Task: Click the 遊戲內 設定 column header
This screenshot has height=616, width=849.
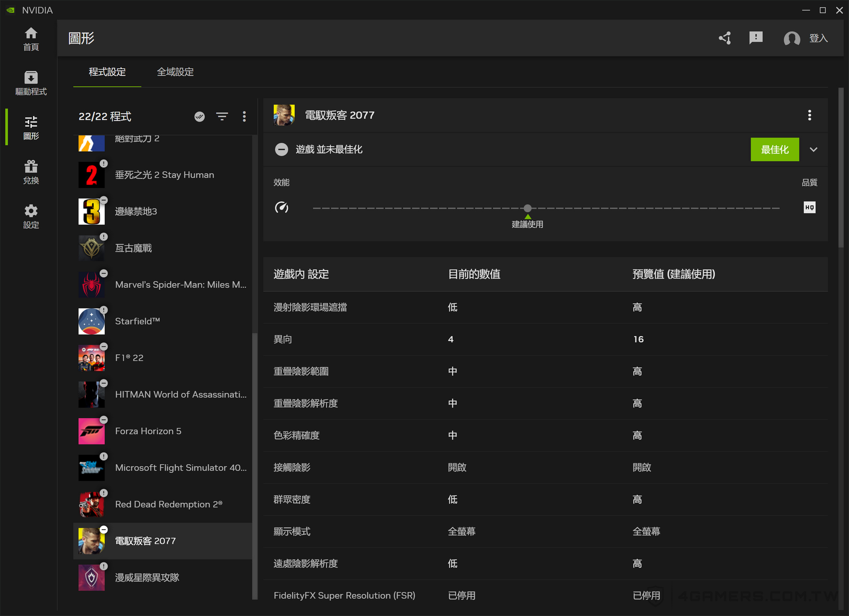Action: click(x=301, y=275)
